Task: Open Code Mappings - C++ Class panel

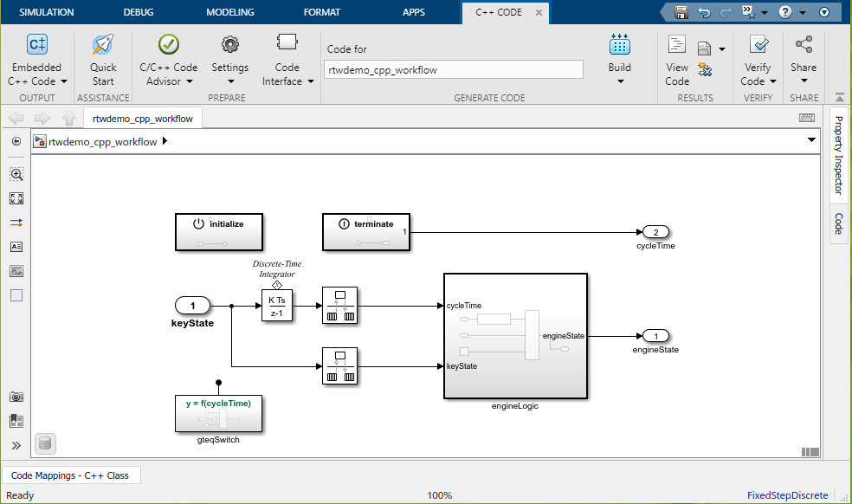Action: click(x=70, y=475)
